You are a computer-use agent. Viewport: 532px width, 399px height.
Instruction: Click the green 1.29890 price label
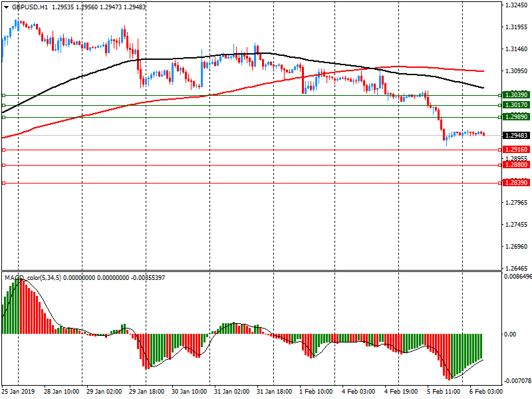point(516,117)
